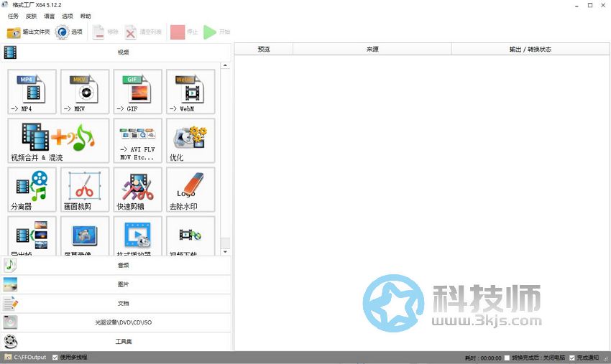This screenshot has height=364, width=611.
Task: Expand the 工具集 toolset section
Action: (116, 342)
